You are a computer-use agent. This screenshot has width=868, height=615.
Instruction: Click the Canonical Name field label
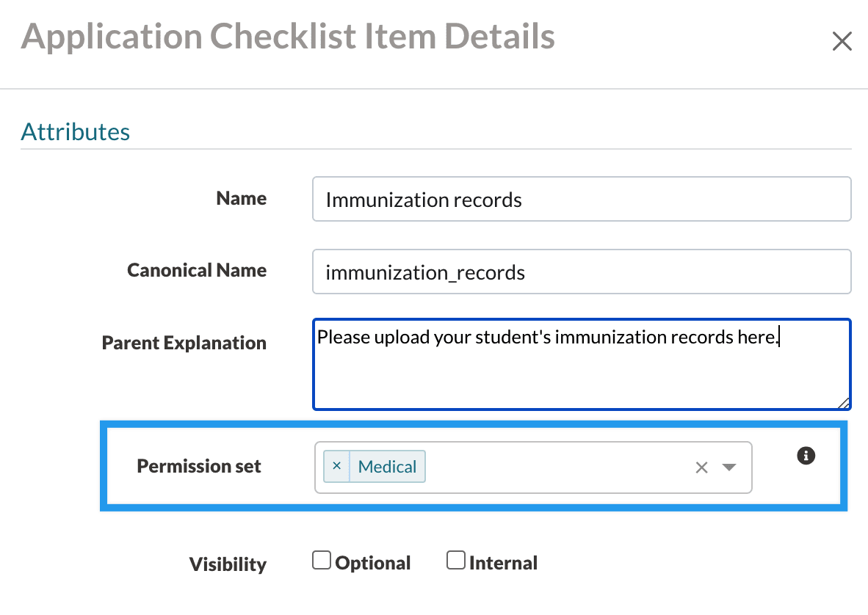(x=197, y=271)
